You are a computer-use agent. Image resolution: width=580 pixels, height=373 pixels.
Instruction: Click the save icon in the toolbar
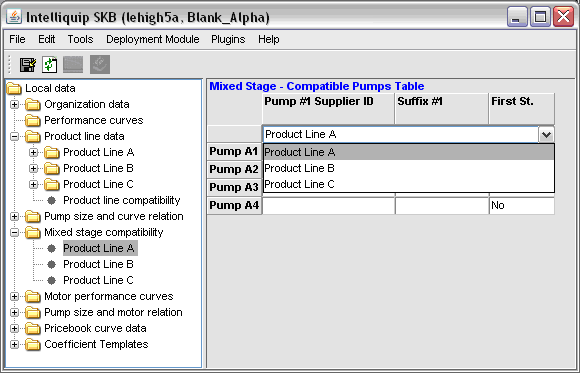pos(28,65)
